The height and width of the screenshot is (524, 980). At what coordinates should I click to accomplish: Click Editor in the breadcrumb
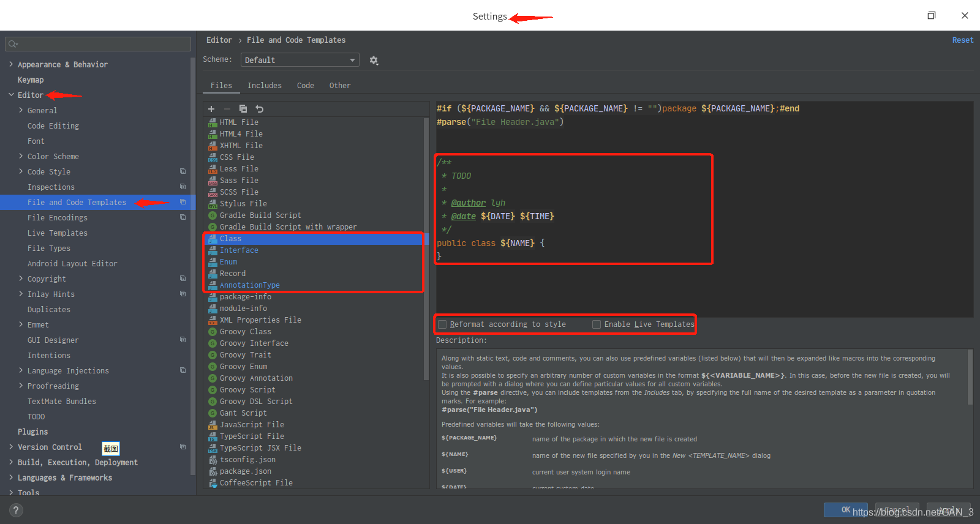pyautogui.click(x=219, y=40)
